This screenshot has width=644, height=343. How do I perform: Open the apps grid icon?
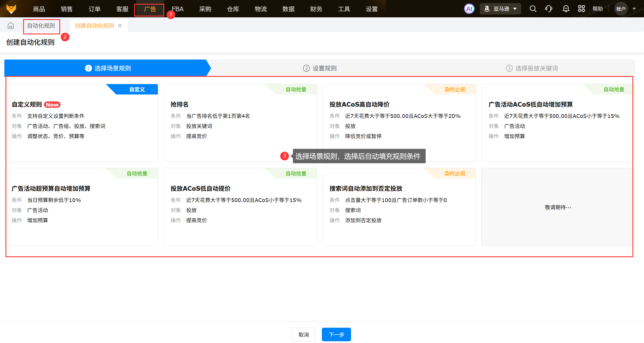point(581,9)
